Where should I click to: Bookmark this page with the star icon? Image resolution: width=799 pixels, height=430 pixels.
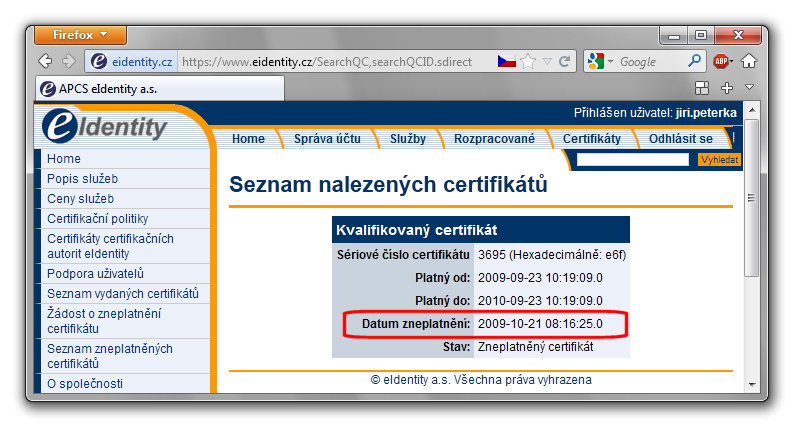pyautogui.click(x=528, y=62)
